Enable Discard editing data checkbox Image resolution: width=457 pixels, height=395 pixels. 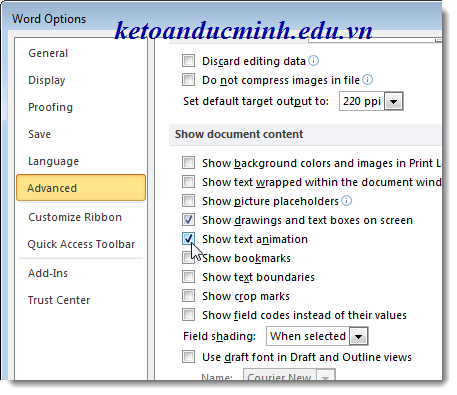click(188, 61)
